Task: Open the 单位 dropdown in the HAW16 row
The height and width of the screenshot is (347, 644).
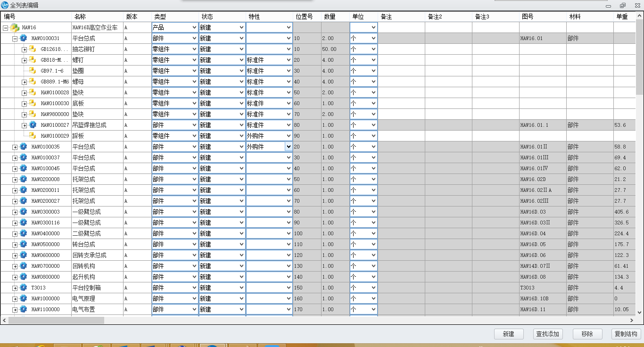Action: coord(374,27)
